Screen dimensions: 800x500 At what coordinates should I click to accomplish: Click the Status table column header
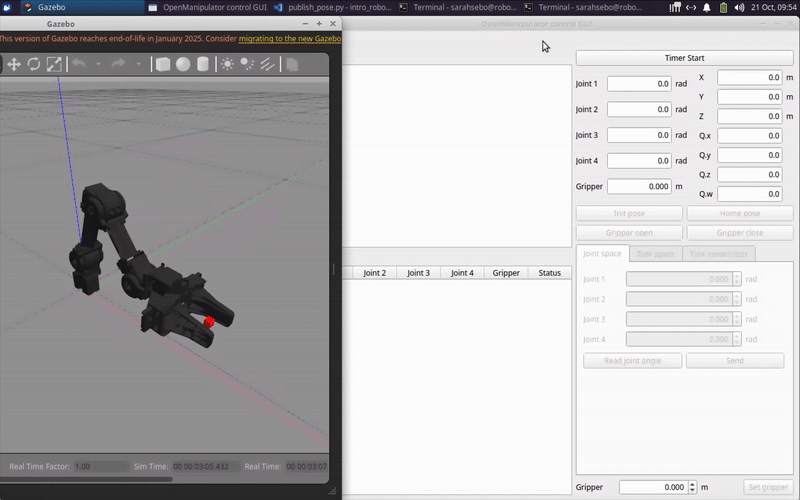(x=549, y=273)
